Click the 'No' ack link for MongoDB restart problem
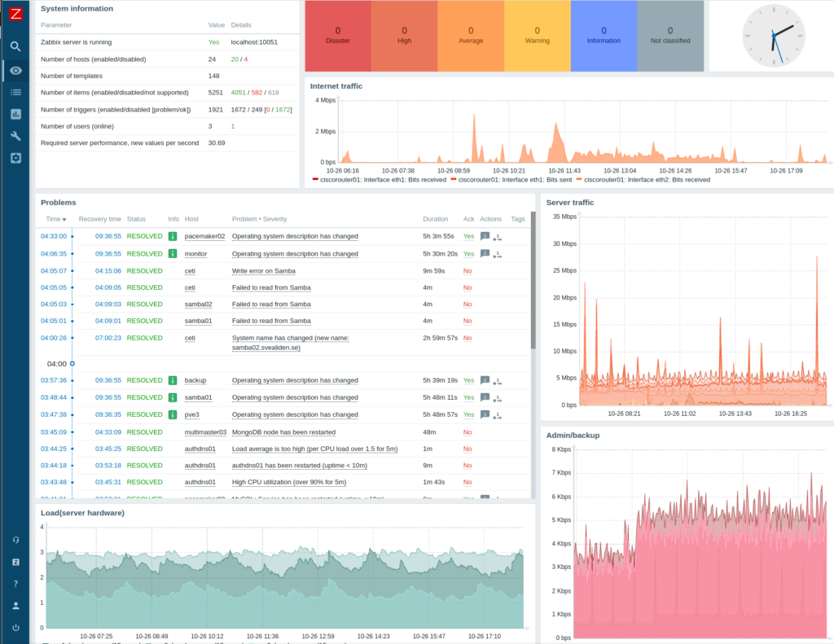834x644 pixels. click(x=467, y=432)
